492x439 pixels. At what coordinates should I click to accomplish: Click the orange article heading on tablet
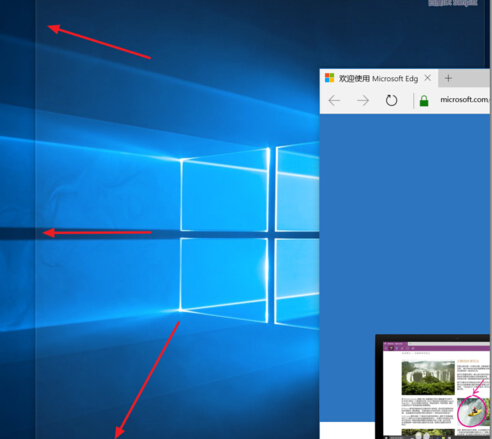(468, 361)
